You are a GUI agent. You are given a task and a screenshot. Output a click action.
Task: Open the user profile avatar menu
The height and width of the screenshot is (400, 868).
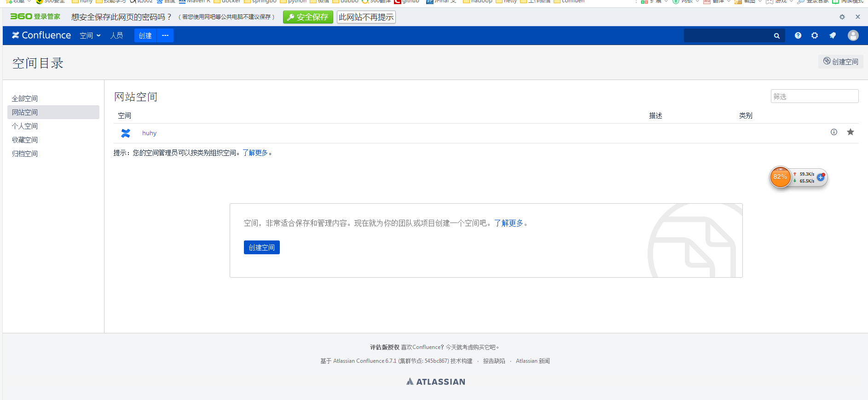point(853,35)
